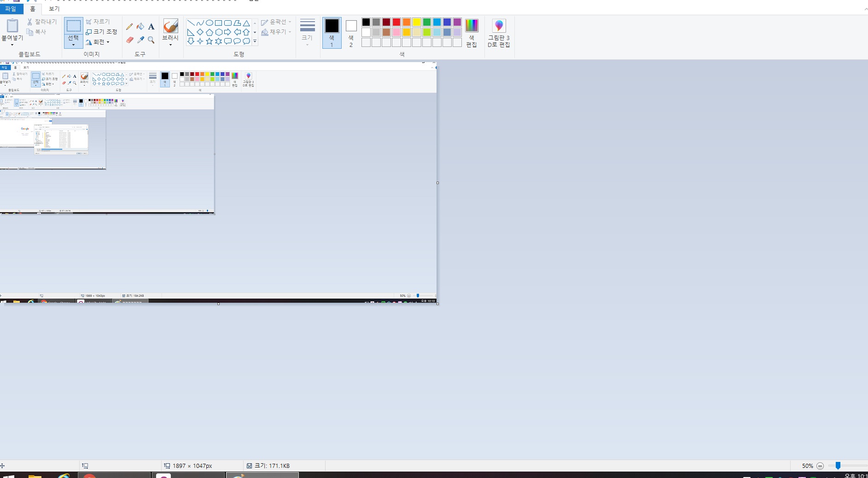Viewport: 868px width, 478px height.
Task: Open 그림판 3D로 편집
Action: pyautogui.click(x=499, y=33)
